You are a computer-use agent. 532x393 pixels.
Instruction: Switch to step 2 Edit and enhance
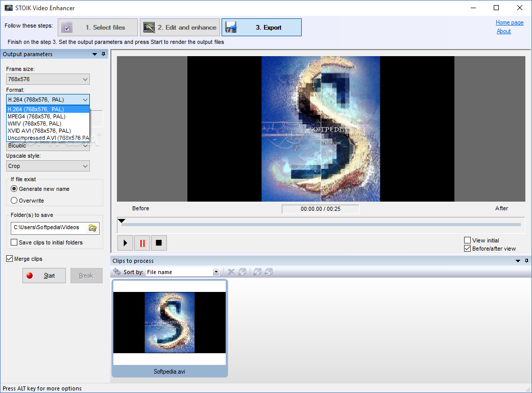[180, 28]
